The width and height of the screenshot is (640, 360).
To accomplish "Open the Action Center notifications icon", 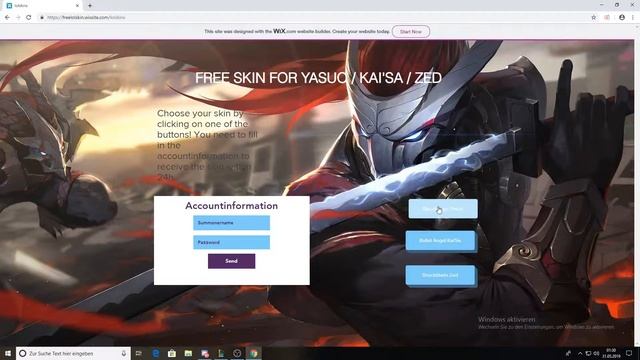I will pyautogui.click(x=629, y=353).
